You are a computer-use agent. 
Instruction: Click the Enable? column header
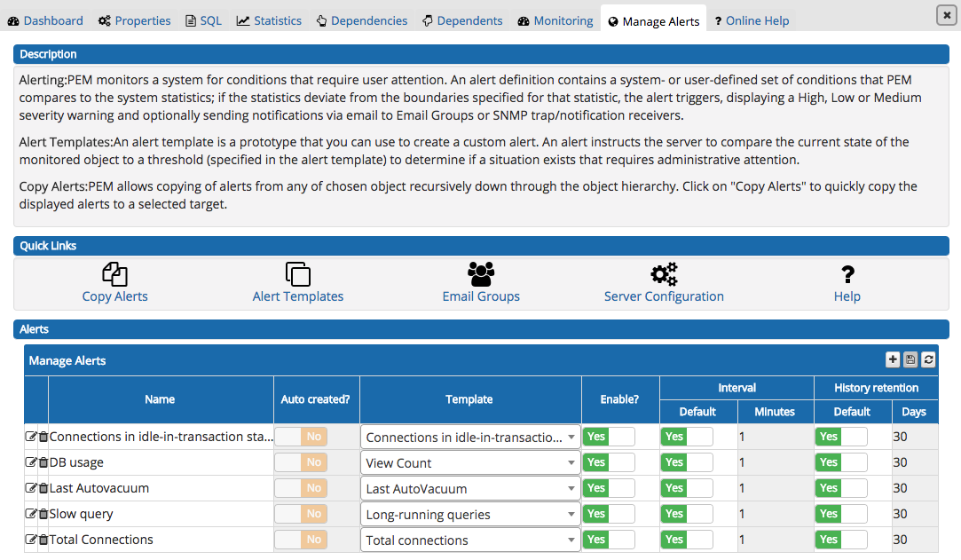click(x=619, y=399)
